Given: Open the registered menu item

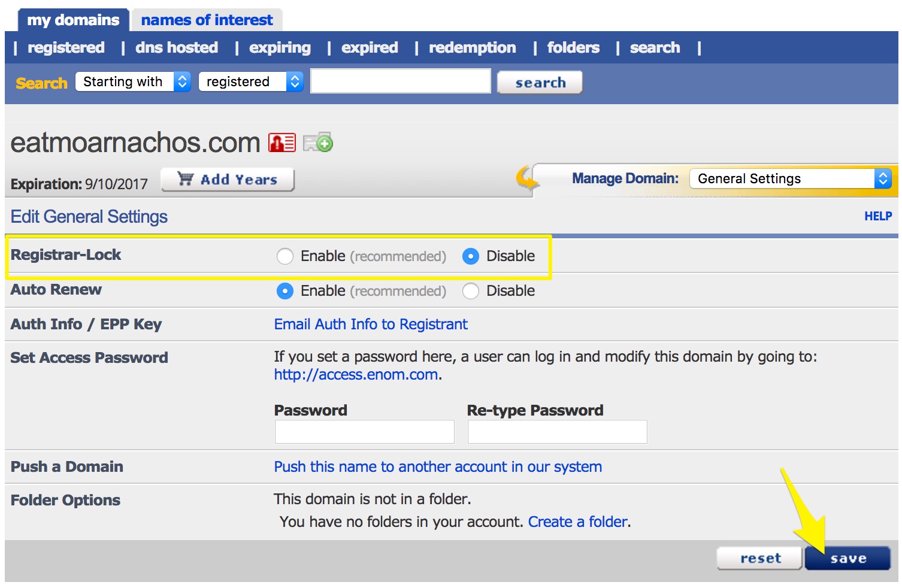Looking at the screenshot, I should point(66,47).
